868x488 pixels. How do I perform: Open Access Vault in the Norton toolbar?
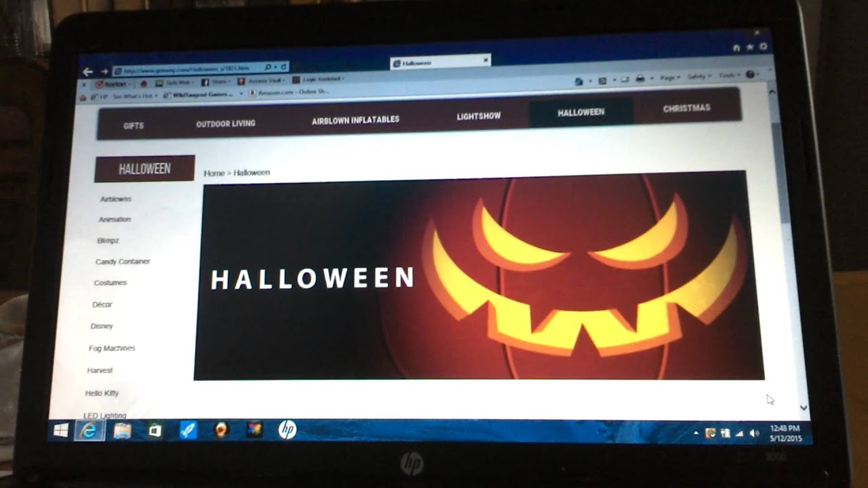[x=262, y=81]
